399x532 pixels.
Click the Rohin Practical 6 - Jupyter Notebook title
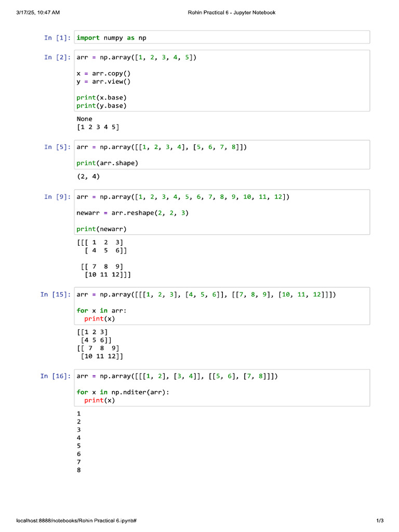pos(232,12)
